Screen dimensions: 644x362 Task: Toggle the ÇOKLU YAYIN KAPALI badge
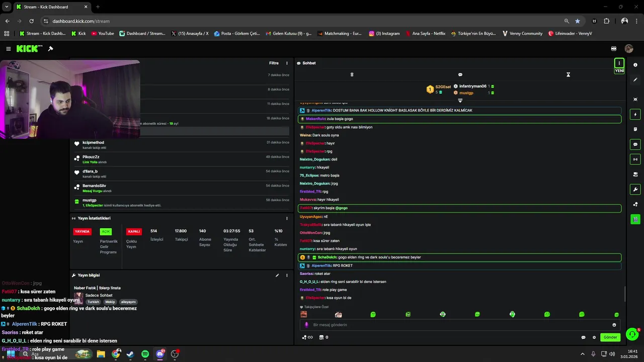(134, 231)
